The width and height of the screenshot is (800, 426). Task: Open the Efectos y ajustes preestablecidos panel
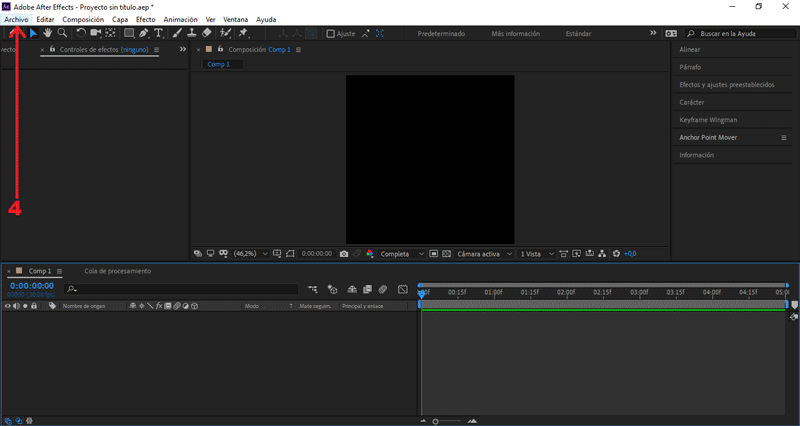727,85
